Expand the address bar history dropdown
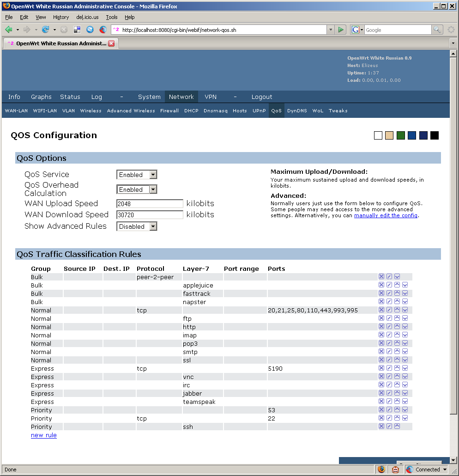 pos(331,30)
